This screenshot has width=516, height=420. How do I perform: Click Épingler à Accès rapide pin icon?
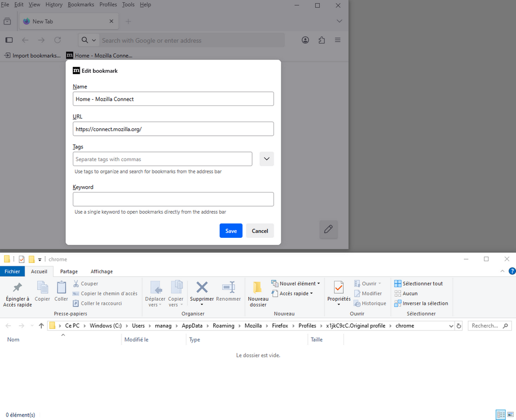[17, 288]
